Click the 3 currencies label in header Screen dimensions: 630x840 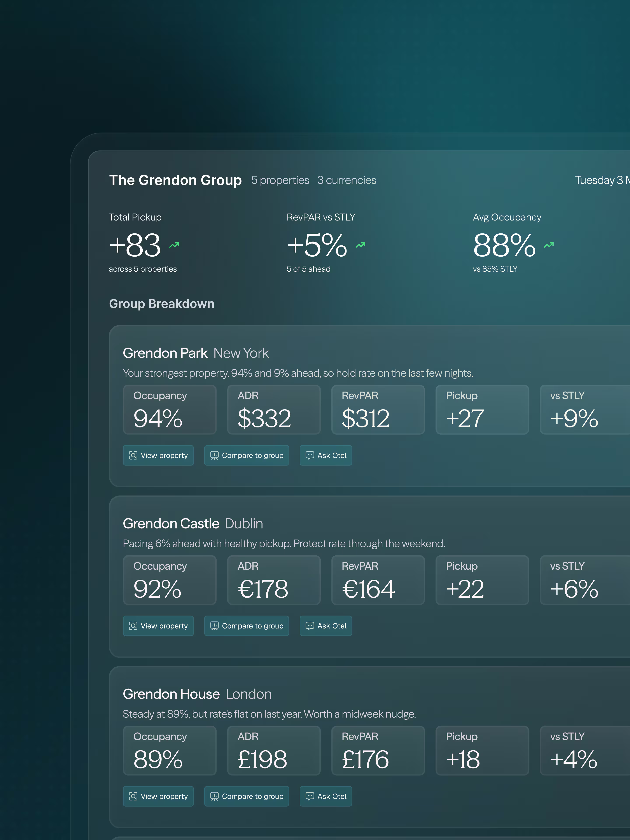tap(347, 180)
